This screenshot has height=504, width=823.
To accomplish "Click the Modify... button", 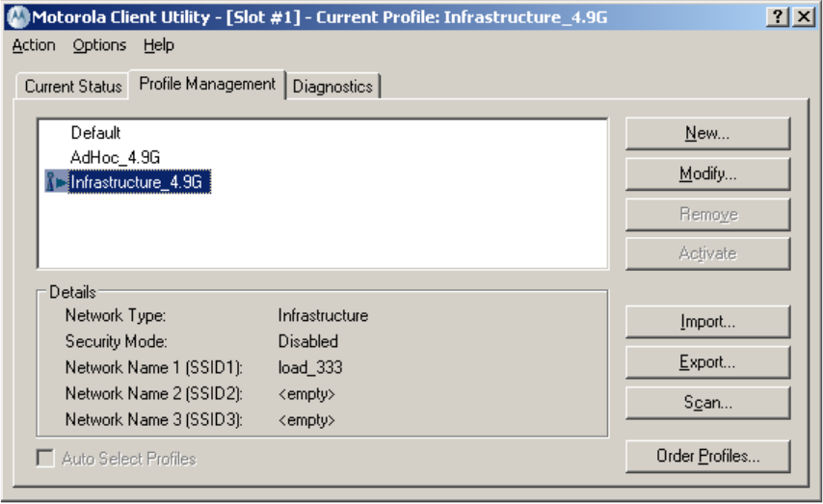I will point(707,173).
